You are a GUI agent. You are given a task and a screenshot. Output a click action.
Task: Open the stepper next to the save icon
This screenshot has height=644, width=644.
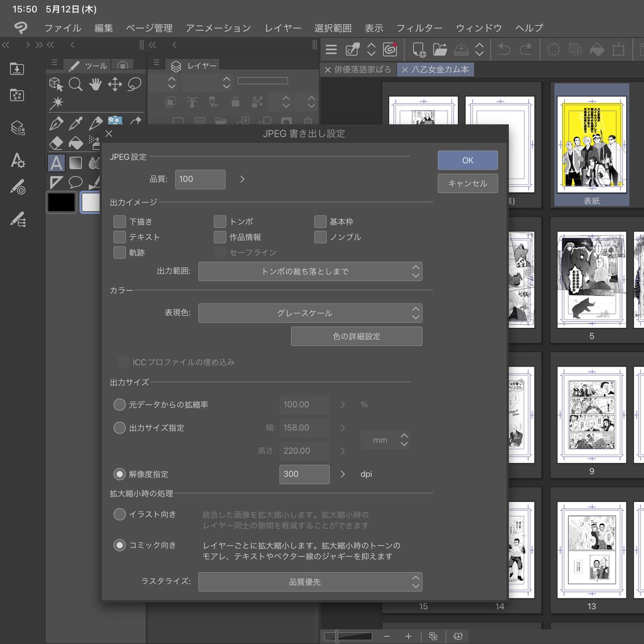coord(480,50)
